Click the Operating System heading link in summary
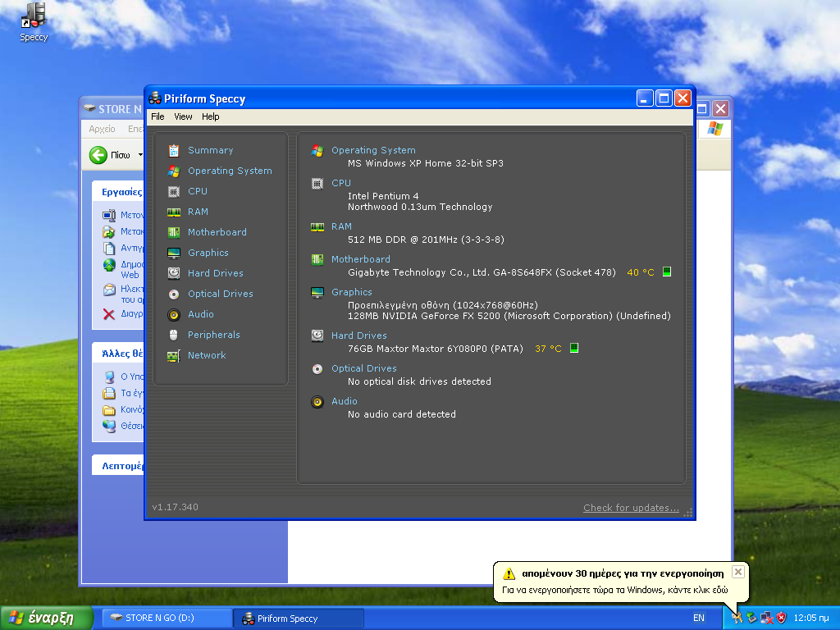 (373, 151)
